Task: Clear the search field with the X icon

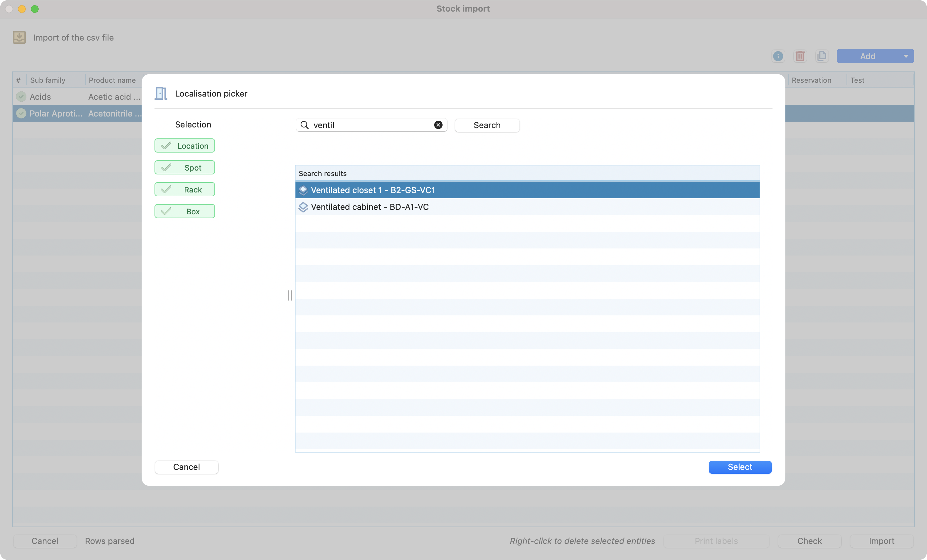Action: [438, 125]
